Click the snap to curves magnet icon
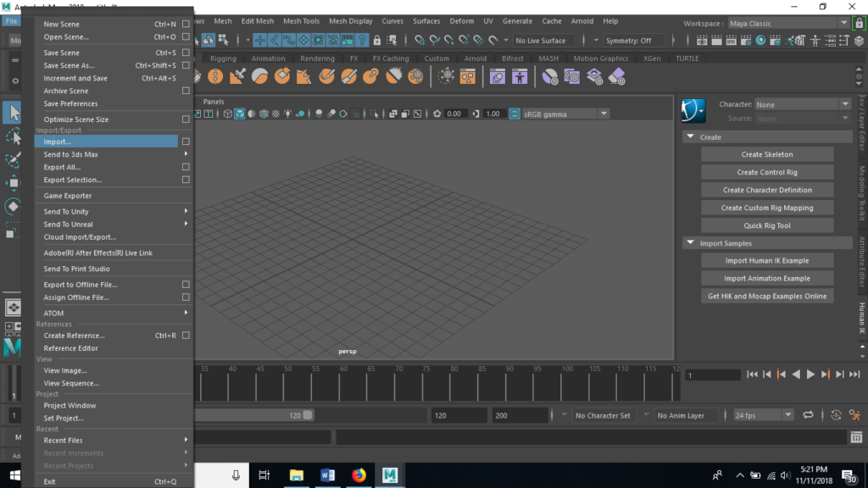This screenshot has width=868, height=488. [435, 41]
